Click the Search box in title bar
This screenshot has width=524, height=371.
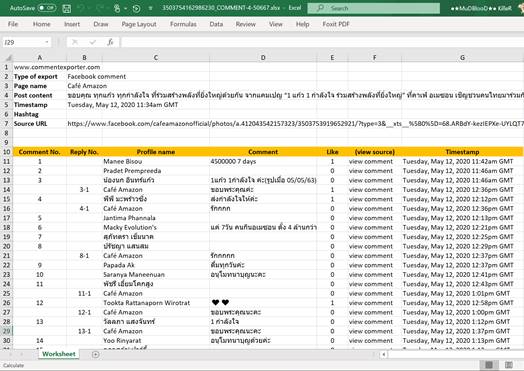tap(374, 8)
